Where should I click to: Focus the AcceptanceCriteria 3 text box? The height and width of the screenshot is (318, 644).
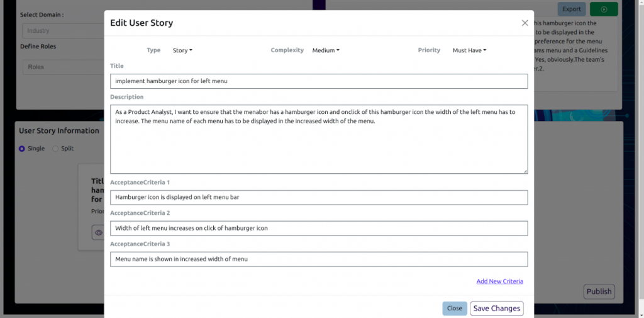(319, 259)
